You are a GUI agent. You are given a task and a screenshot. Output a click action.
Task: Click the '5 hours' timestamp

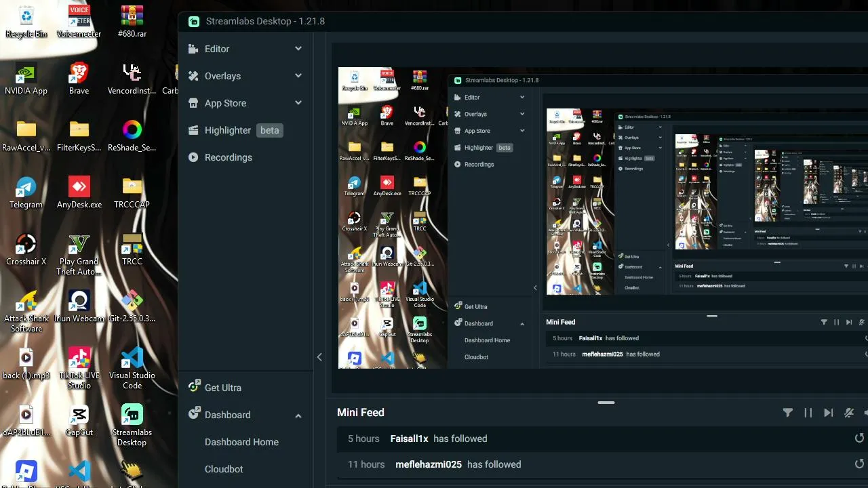click(363, 439)
